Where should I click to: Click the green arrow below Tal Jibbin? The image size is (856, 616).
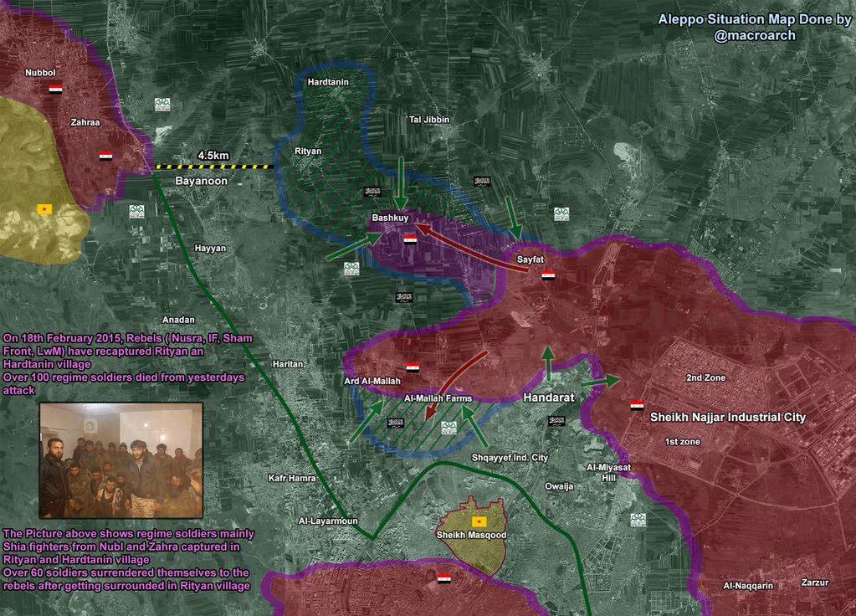[x=401, y=182]
